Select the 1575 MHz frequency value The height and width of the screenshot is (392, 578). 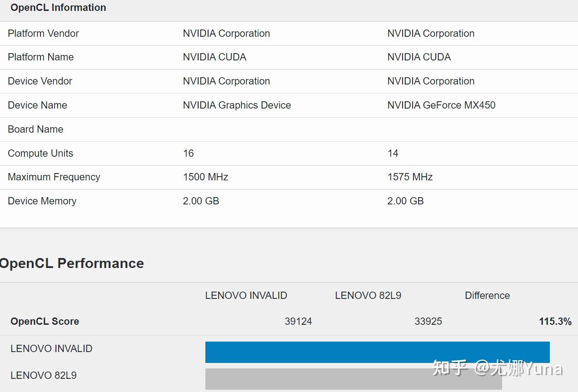pyautogui.click(x=410, y=177)
